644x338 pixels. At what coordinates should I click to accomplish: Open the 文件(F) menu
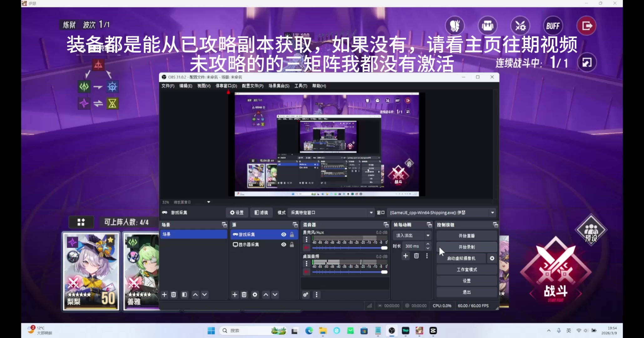pyautogui.click(x=168, y=86)
